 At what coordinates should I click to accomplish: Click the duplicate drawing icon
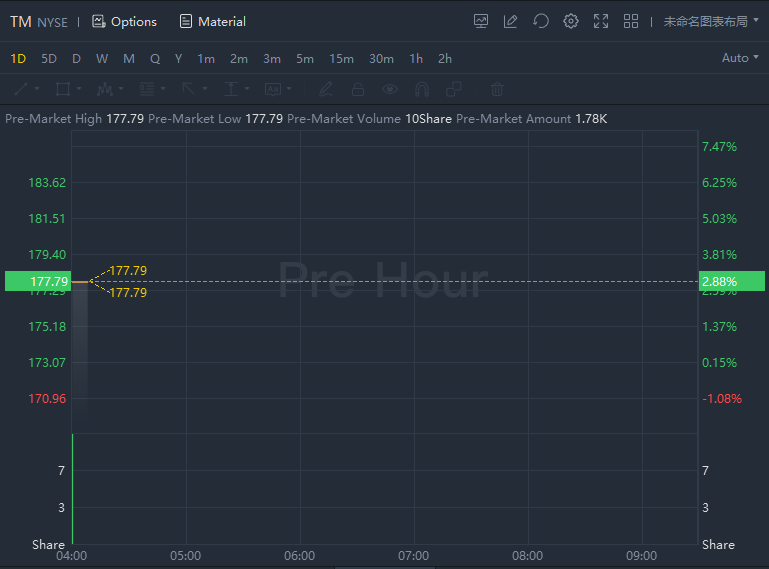click(x=454, y=89)
